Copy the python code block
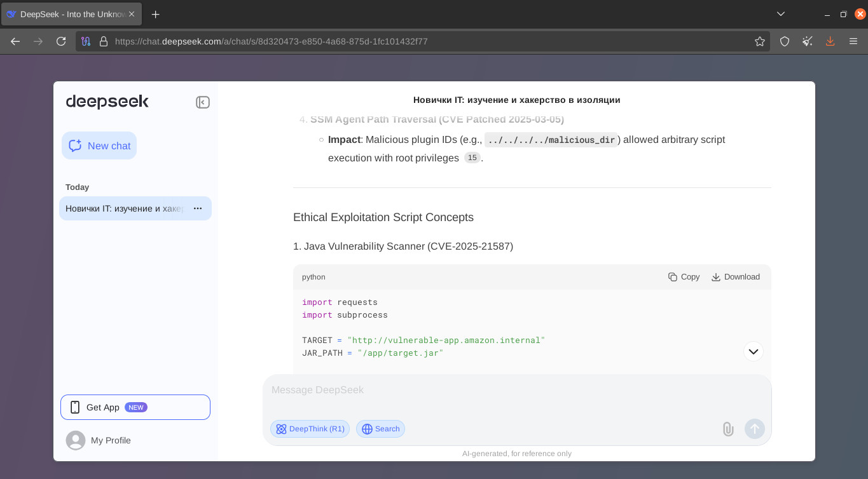The image size is (868, 479). (684, 277)
